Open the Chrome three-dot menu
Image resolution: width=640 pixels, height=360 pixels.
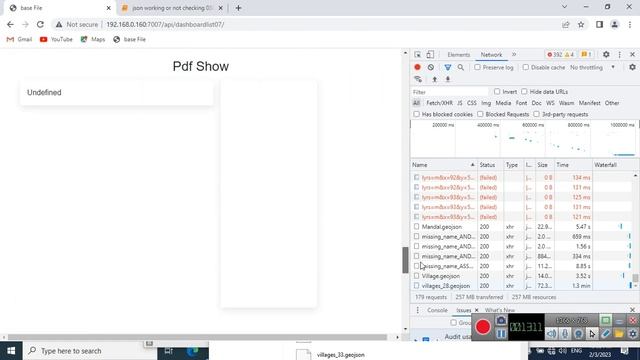[x=630, y=24]
